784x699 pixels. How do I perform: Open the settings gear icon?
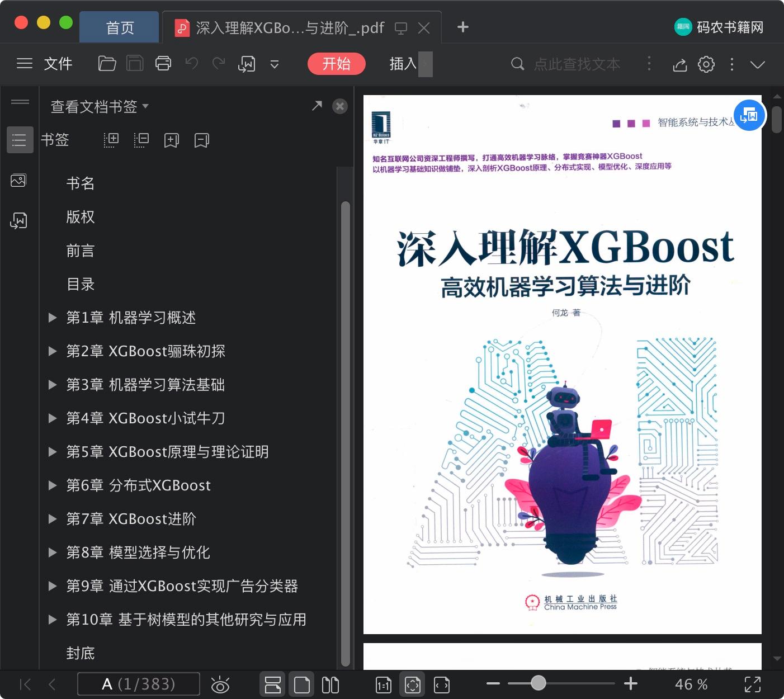706,64
